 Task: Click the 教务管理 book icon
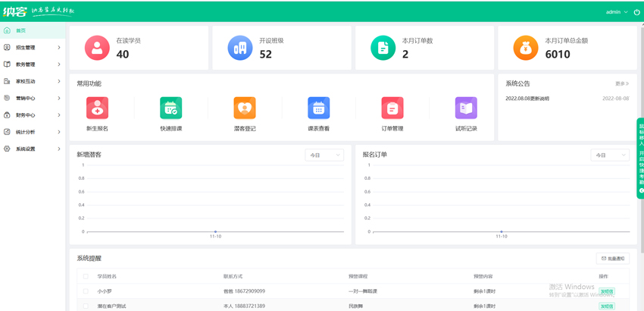pos(7,64)
